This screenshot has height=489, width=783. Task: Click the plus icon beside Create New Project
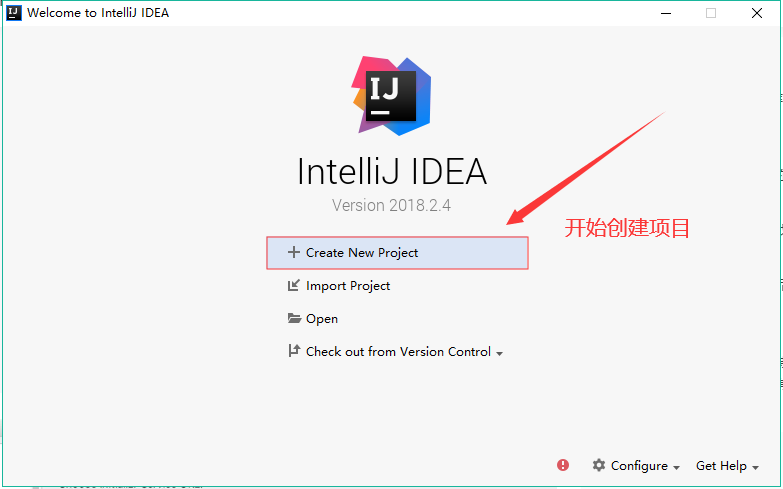coord(294,252)
